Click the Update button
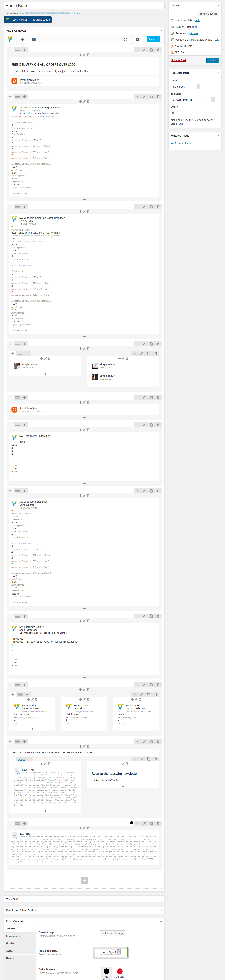Screen dimensions: 225x980 (213, 61)
